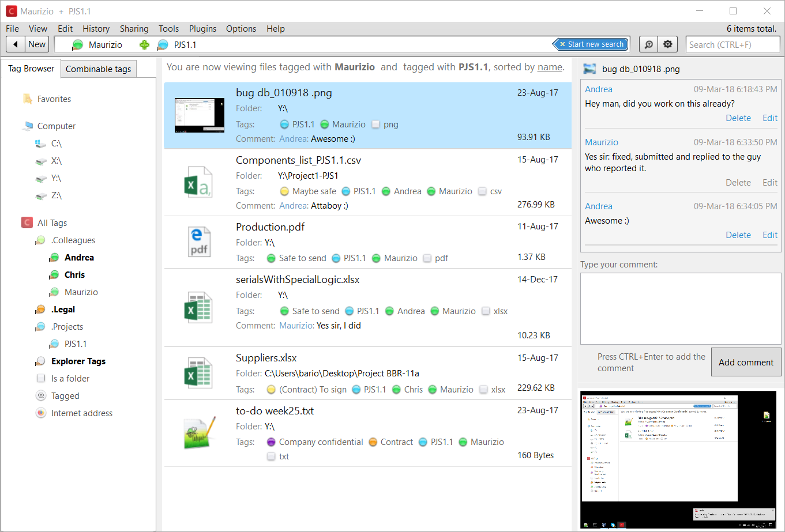Click the Favorites folder icon
The image size is (785, 532).
coord(27,99)
